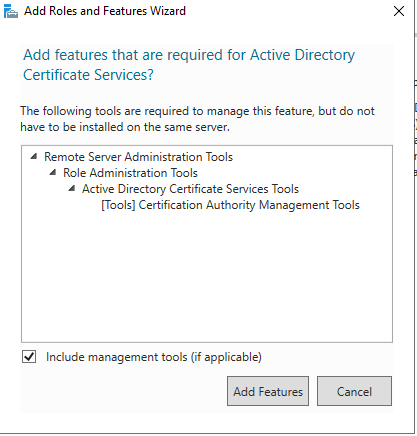
Task: Click empty area inside the tools list box
Action: point(207,277)
